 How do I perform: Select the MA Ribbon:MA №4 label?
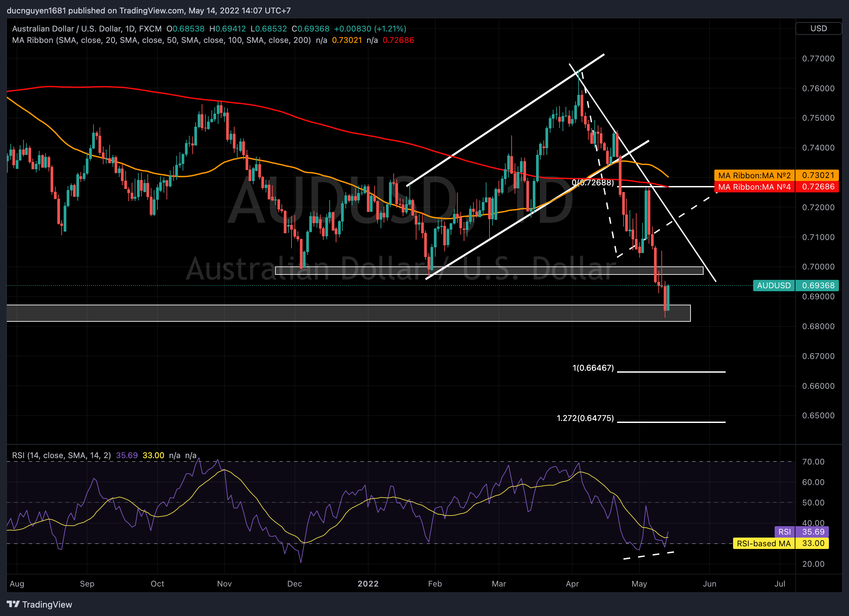click(754, 187)
